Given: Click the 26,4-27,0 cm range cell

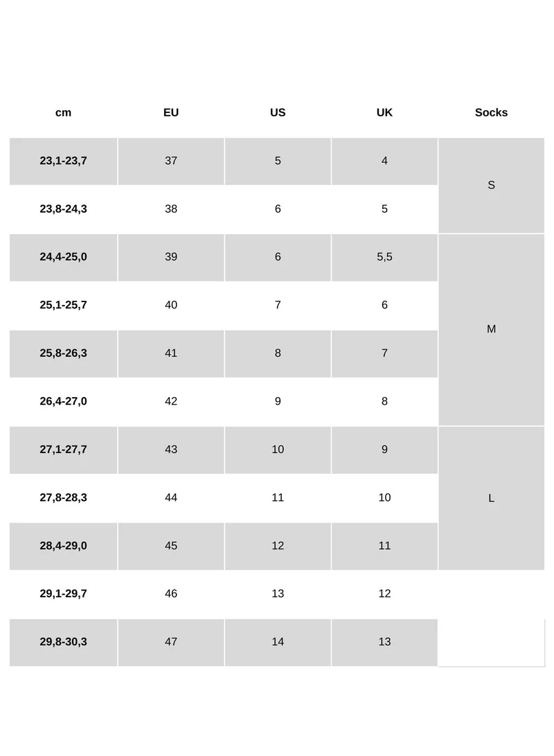Looking at the screenshot, I should pyautogui.click(x=63, y=401).
